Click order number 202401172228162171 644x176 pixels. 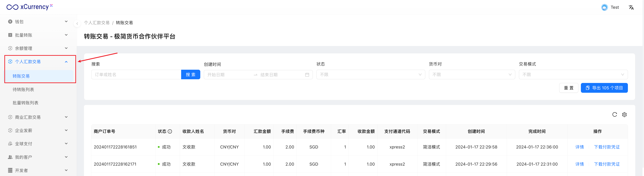(115, 164)
